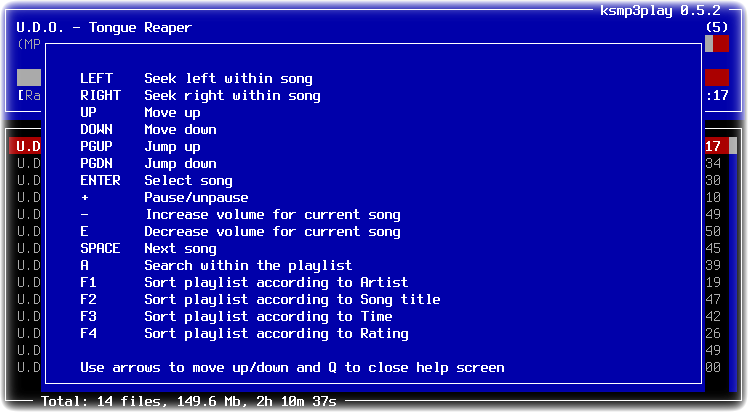Click the 'F1' key label
This screenshot has height=412, width=748.
click(88, 282)
